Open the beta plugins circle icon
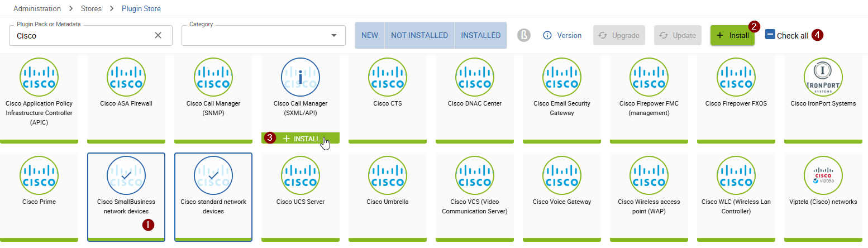The width and height of the screenshot is (868, 248). (523, 35)
